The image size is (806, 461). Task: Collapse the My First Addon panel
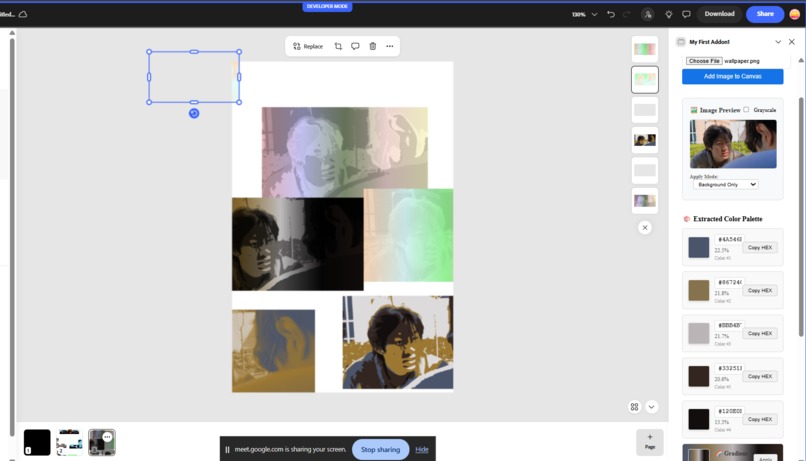[778, 42]
